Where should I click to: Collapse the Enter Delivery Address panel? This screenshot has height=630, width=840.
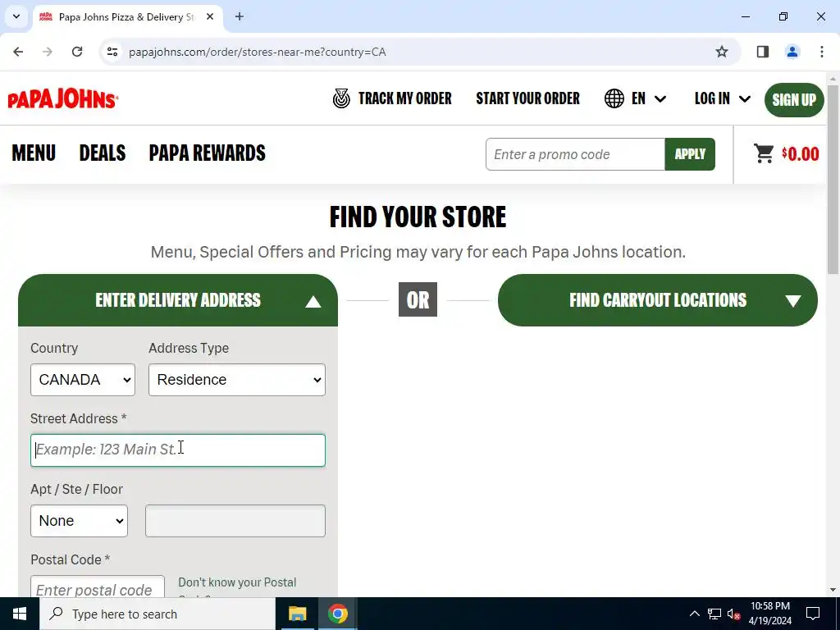(178, 300)
